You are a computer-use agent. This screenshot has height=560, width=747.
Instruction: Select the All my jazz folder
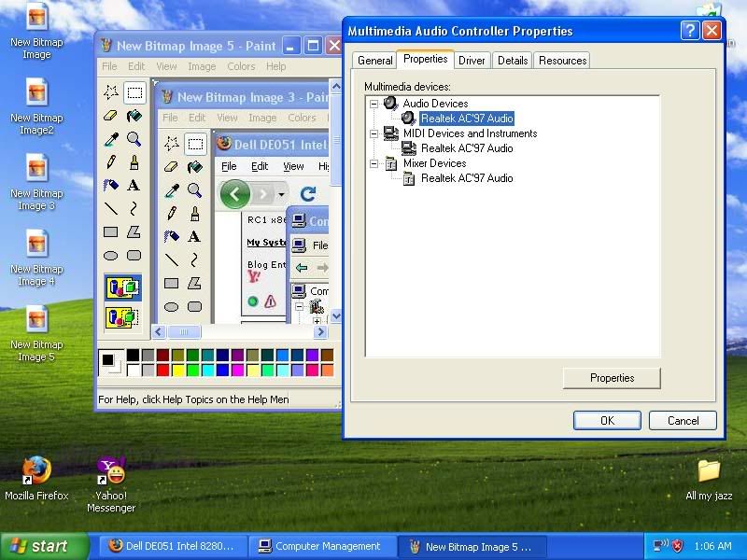[709, 480]
